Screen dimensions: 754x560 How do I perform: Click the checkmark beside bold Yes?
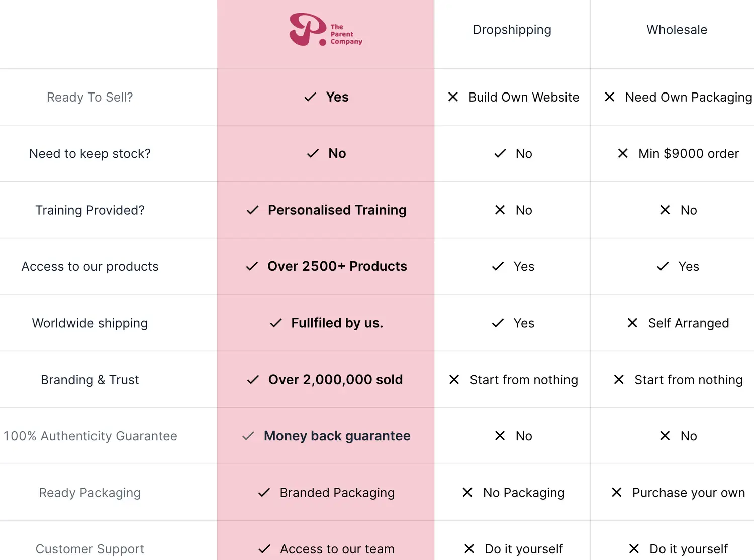point(310,97)
